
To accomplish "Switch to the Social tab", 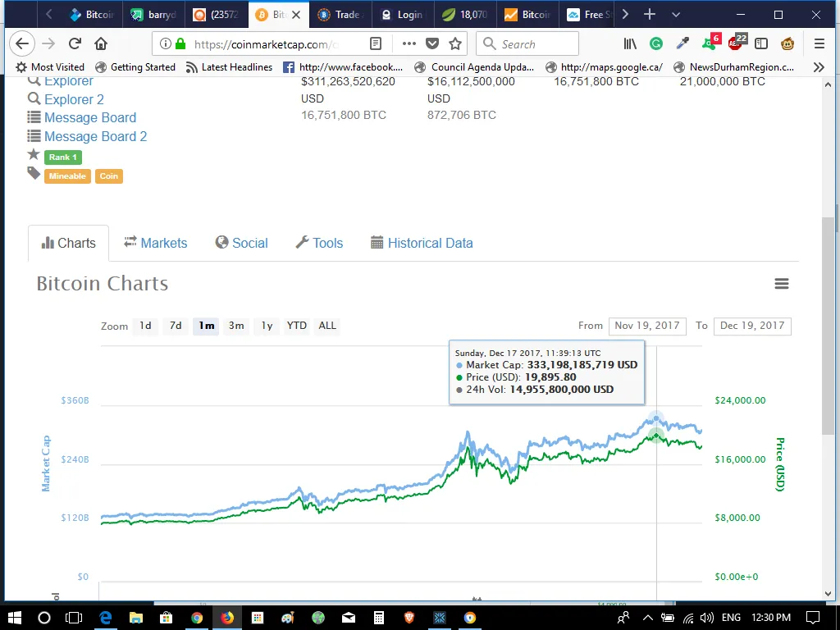I will [241, 243].
